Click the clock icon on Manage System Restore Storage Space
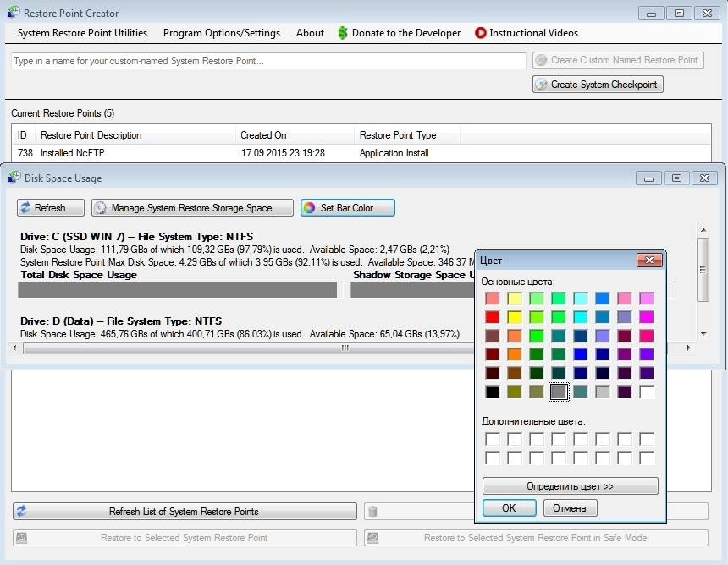This screenshot has width=728, height=565. pyautogui.click(x=100, y=208)
